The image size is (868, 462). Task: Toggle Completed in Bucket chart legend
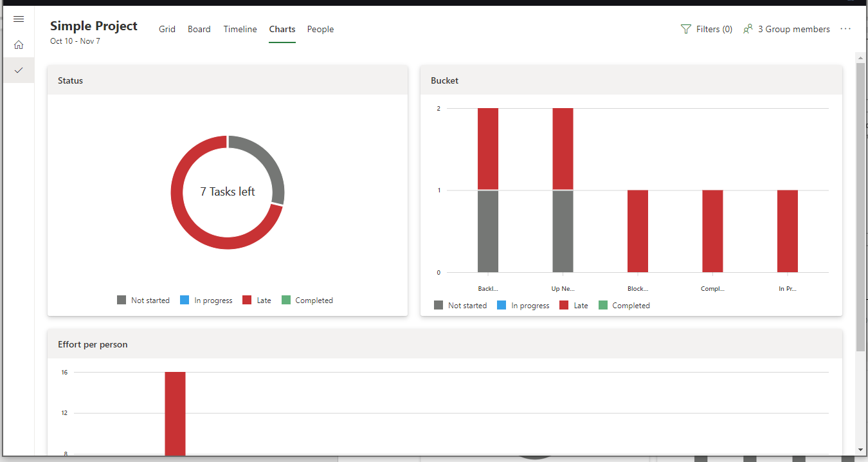pyautogui.click(x=624, y=306)
